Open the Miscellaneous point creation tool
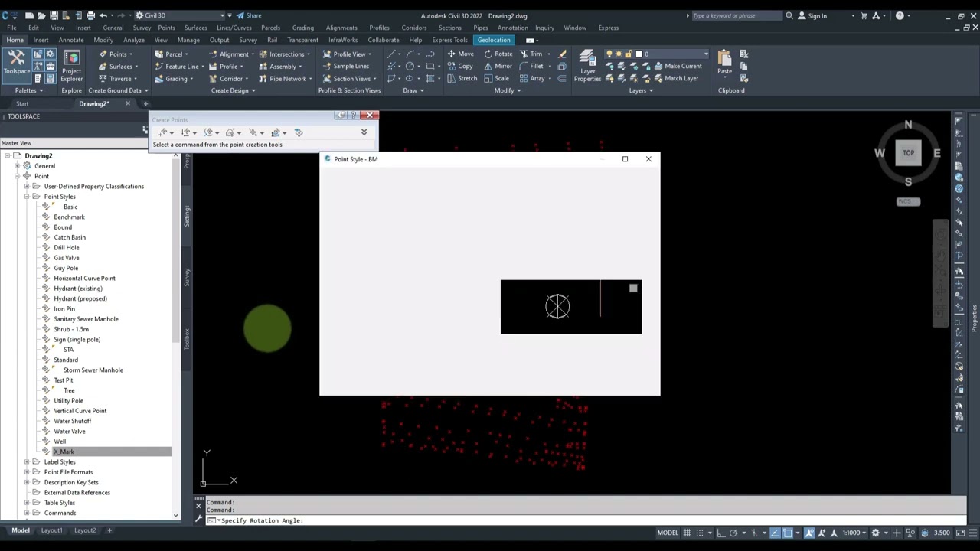The height and width of the screenshot is (551, 980). (162, 132)
